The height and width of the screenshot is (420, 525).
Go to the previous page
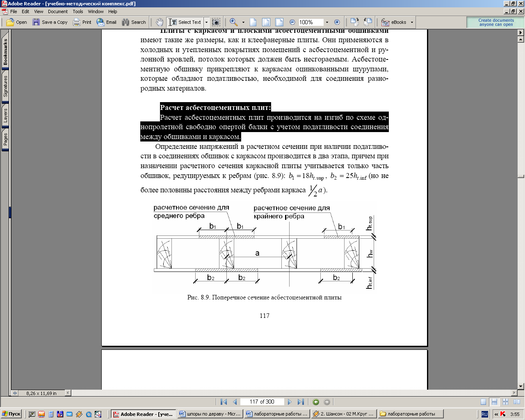pyautogui.click(x=235, y=402)
